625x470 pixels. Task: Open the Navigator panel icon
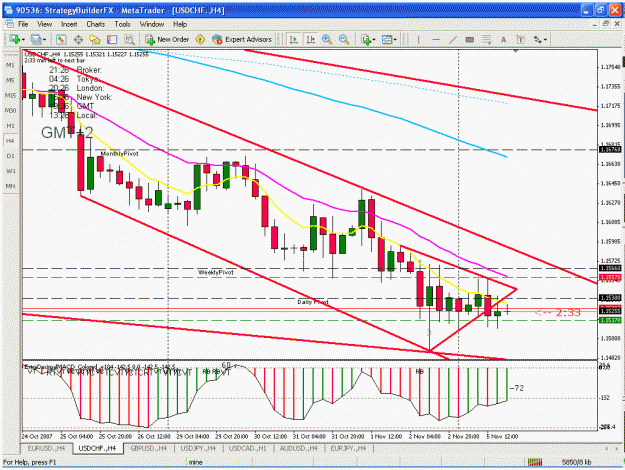tap(95, 39)
